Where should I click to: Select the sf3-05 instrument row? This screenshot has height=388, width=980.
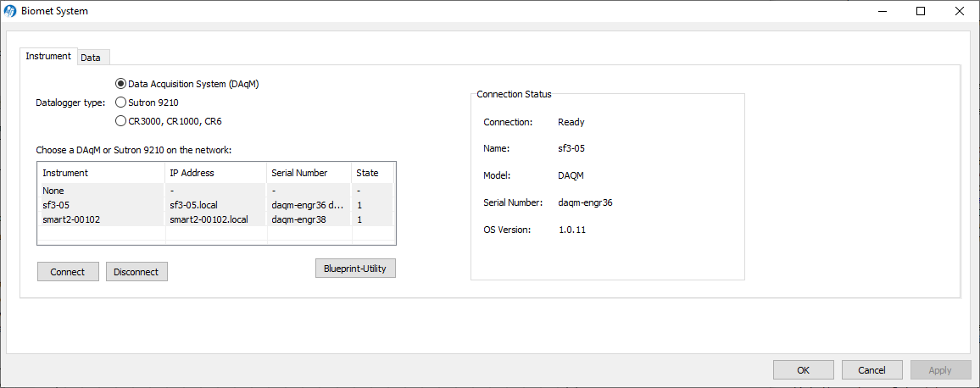102,205
